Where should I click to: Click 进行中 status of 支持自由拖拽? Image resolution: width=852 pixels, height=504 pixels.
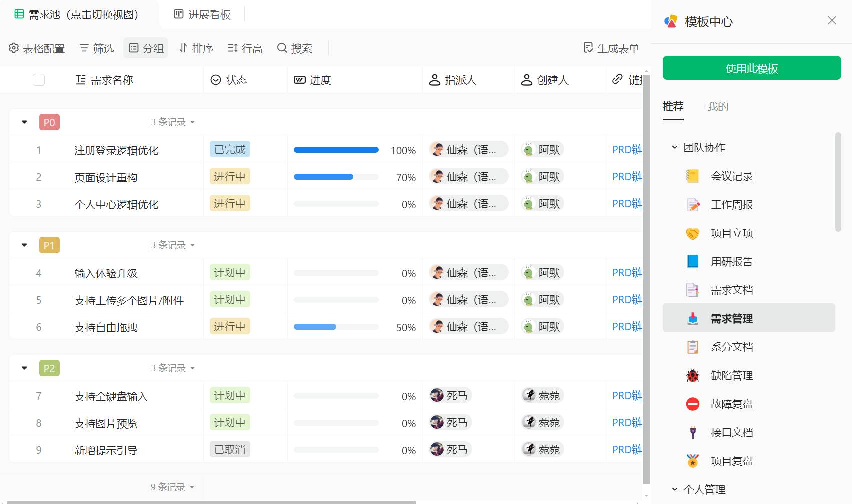click(230, 326)
